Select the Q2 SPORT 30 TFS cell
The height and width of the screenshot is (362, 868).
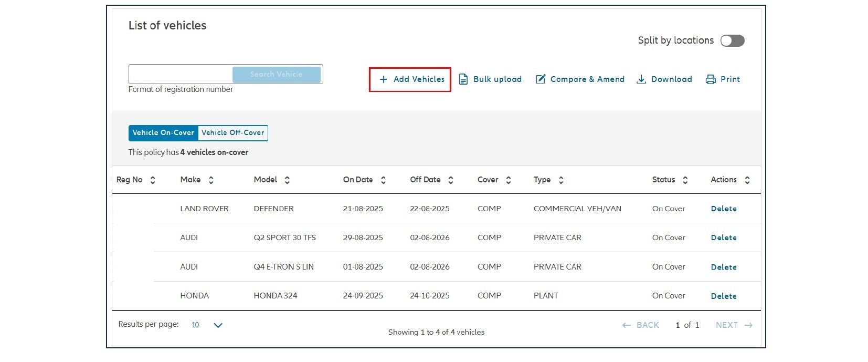[x=285, y=237]
